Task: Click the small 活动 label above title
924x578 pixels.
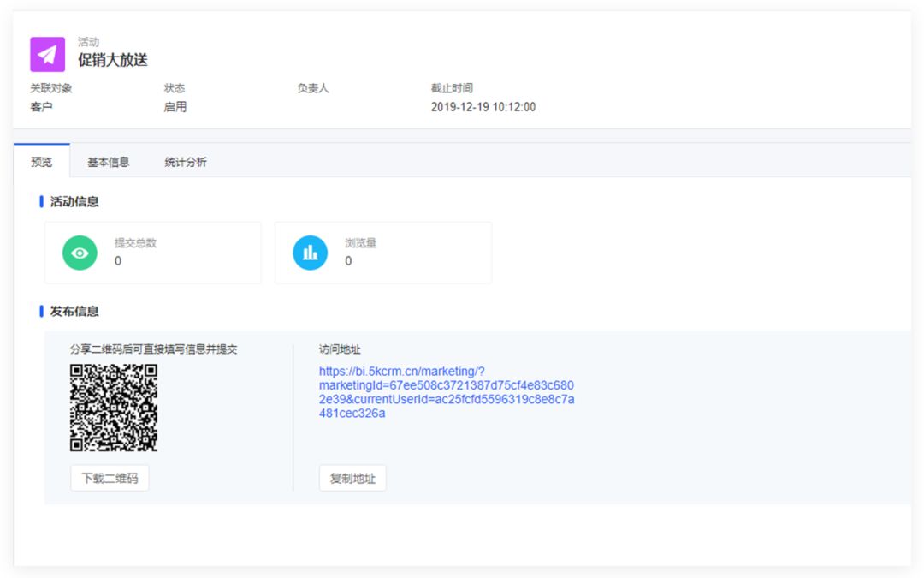Action: coord(88,42)
